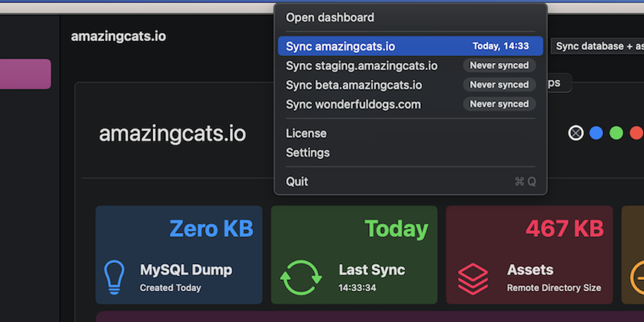The width and height of the screenshot is (644, 322).
Task: Click the orange circle icon at right edge
Action: tap(636, 277)
